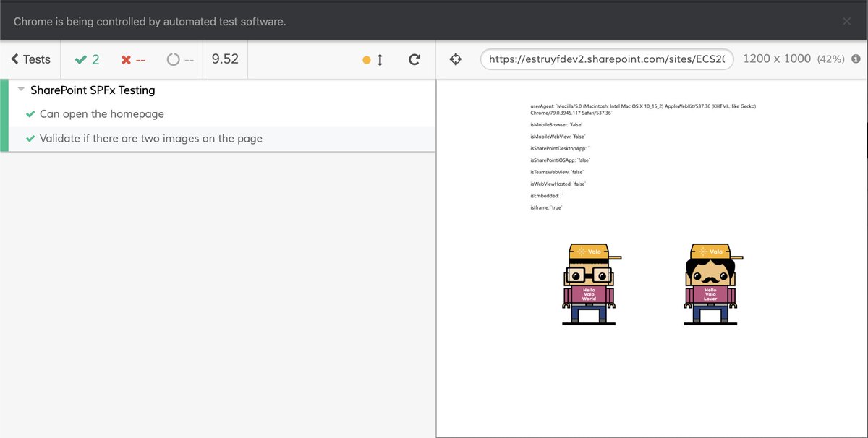Go back to the Tests list
The image size is (868, 438).
[30, 59]
